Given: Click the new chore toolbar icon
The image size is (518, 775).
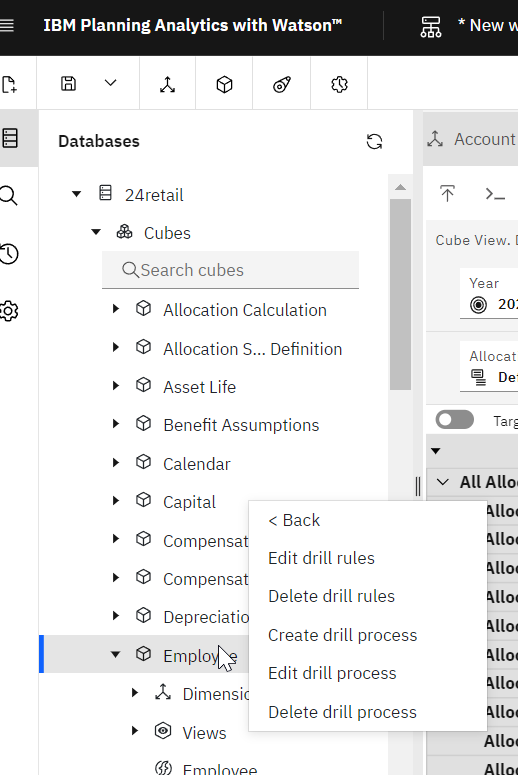Looking at the screenshot, I should [339, 85].
